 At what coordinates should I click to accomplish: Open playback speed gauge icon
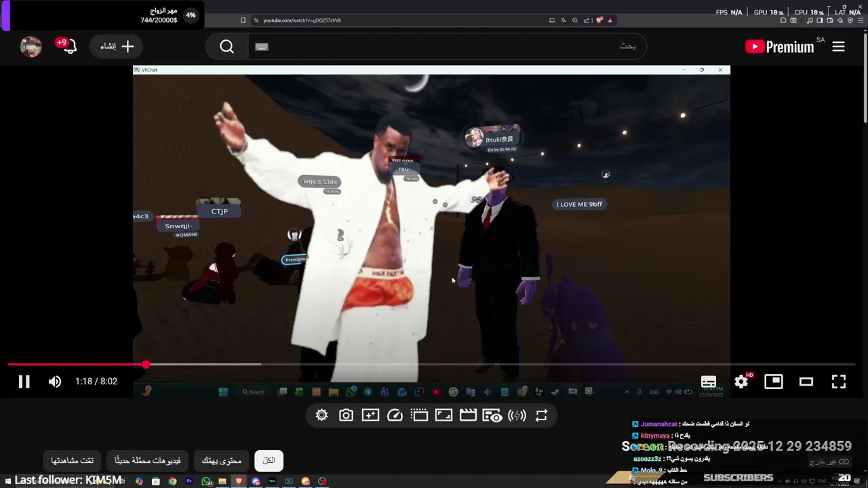(395, 415)
